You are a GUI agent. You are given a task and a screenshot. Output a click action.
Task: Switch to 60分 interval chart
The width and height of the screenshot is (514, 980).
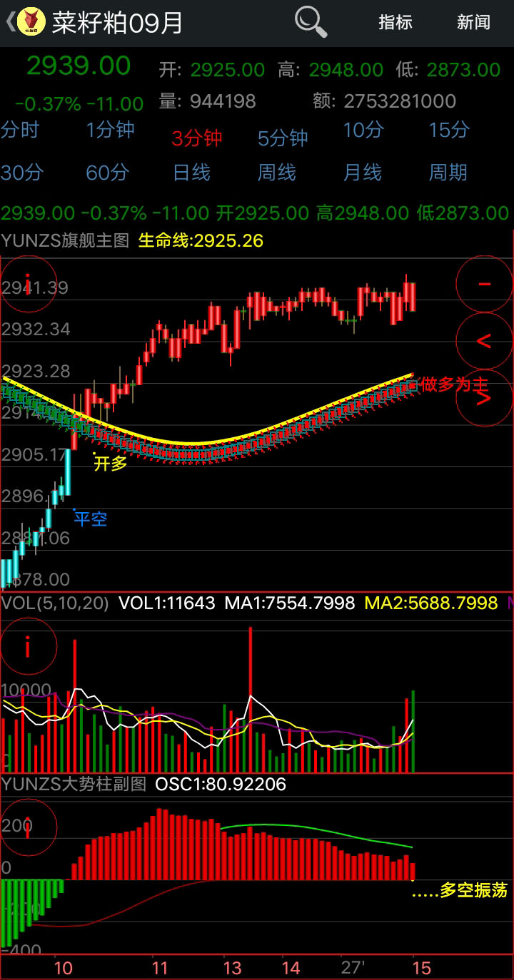tap(107, 172)
